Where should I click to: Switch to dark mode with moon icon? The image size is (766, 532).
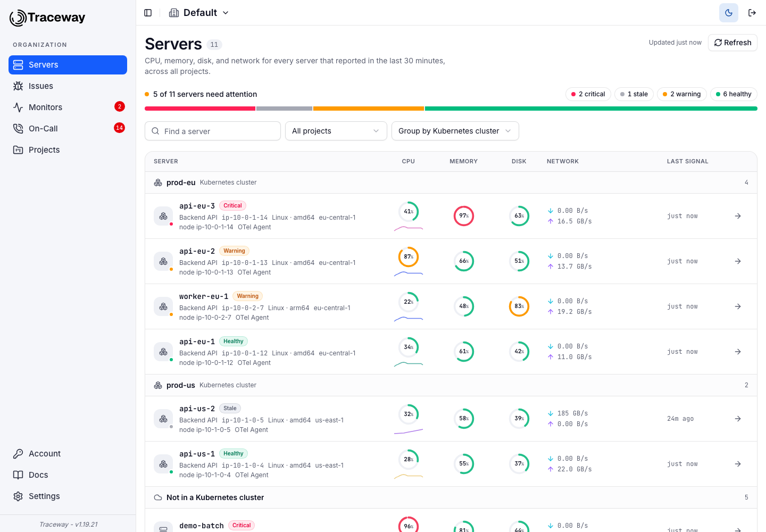(x=729, y=13)
